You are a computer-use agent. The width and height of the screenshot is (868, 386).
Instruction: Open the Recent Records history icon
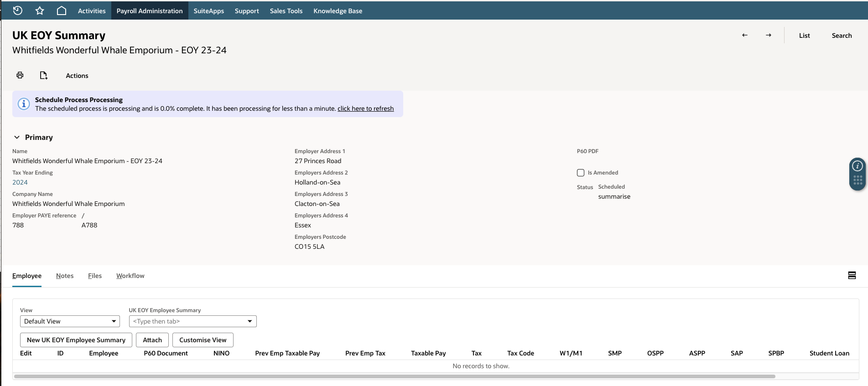click(18, 10)
